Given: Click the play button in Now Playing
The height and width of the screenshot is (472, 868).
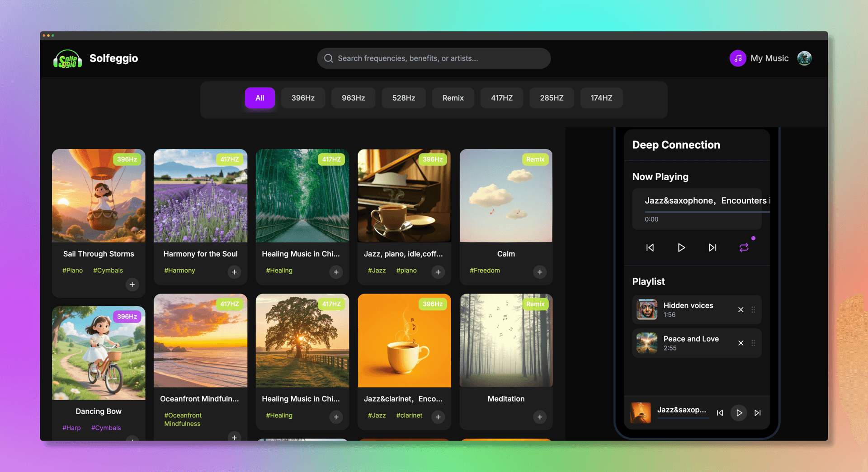Looking at the screenshot, I should coord(681,248).
